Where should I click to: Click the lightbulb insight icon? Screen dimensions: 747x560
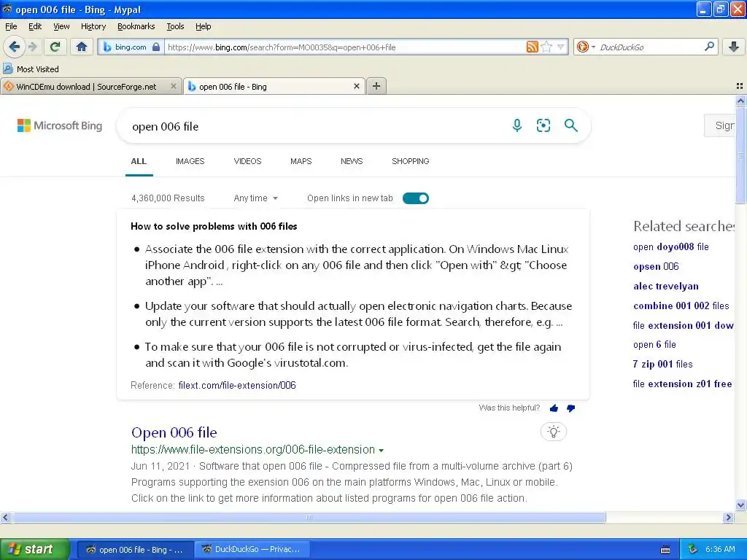553,432
